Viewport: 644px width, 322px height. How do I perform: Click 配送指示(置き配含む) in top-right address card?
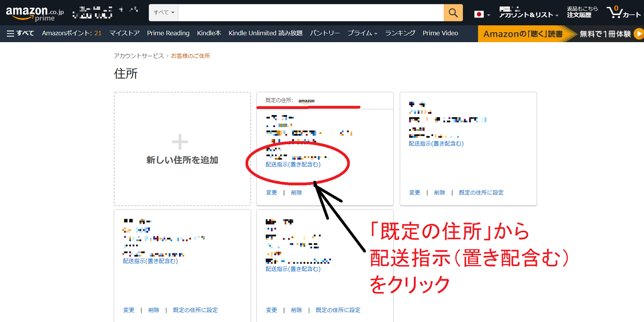436,144
